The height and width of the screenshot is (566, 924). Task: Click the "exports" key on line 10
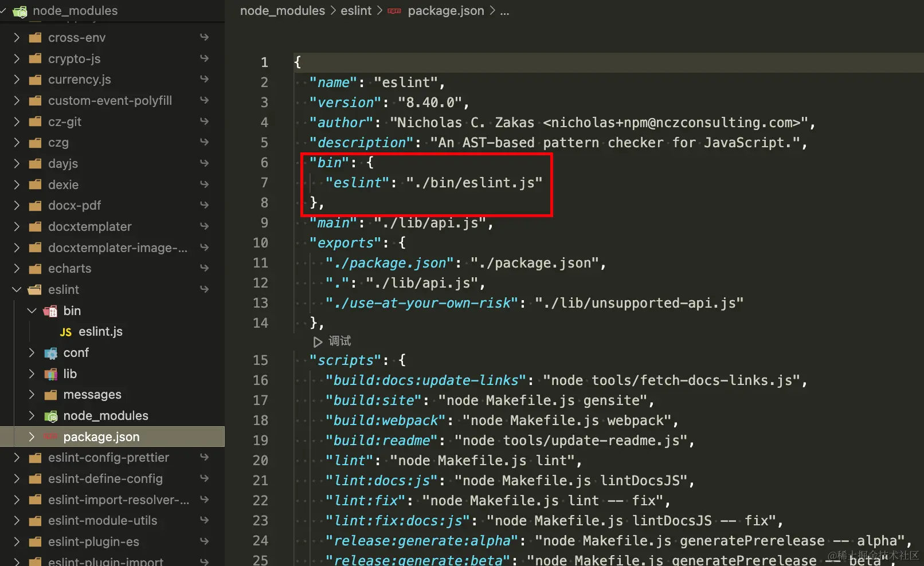click(345, 243)
